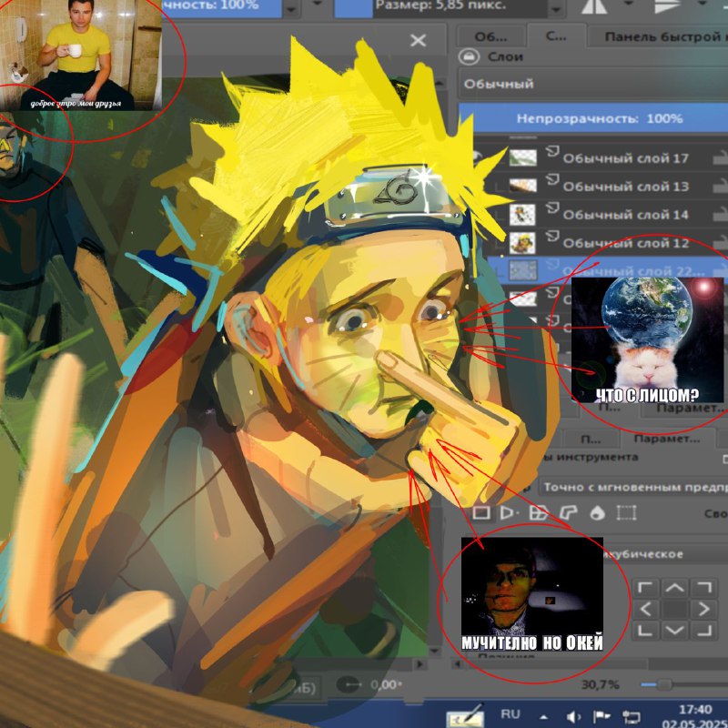This screenshot has width=728, height=728.
Task: Select the Warp transform mode icon
Action: (539, 512)
